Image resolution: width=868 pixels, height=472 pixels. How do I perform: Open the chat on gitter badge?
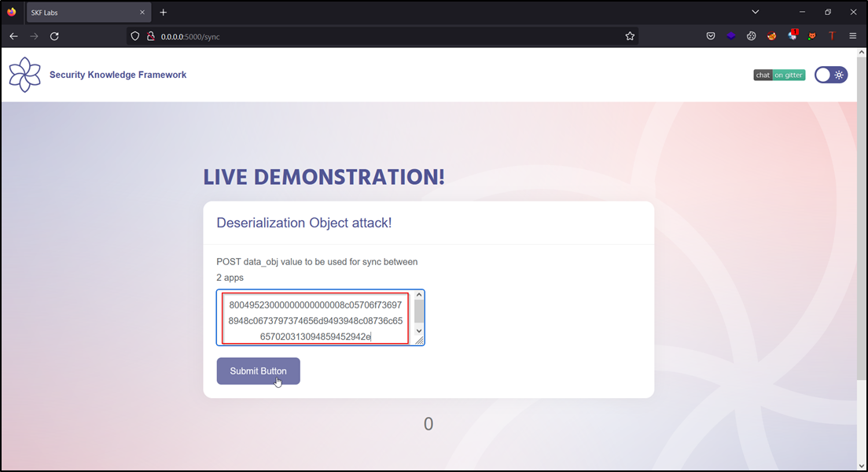pyautogui.click(x=779, y=75)
